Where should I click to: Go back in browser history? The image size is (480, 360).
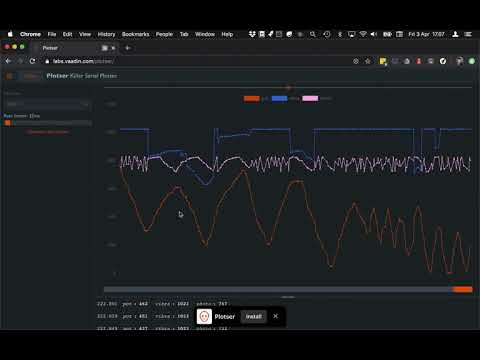pos(8,61)
